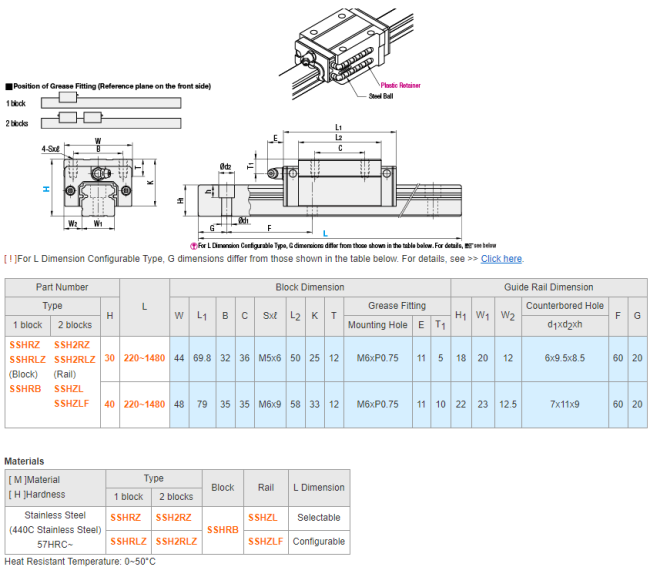Click the pink note icon below side drawing

[x=193, y=245]
